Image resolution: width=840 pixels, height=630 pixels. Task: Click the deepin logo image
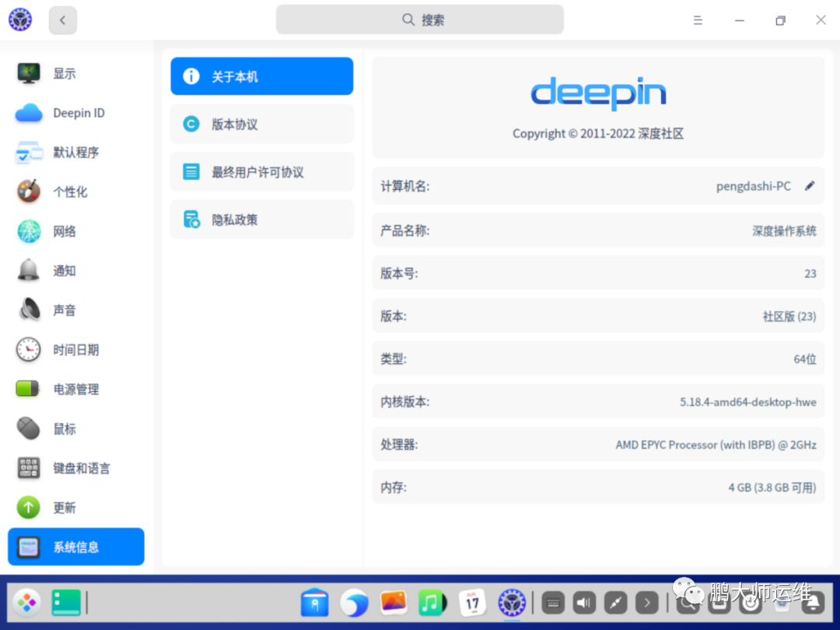tap(598, 93)
